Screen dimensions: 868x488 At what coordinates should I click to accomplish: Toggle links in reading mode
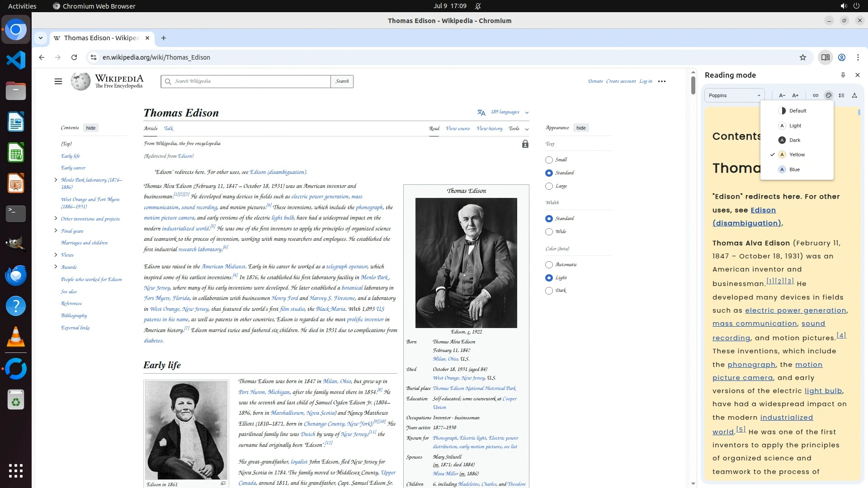point(815,95)
